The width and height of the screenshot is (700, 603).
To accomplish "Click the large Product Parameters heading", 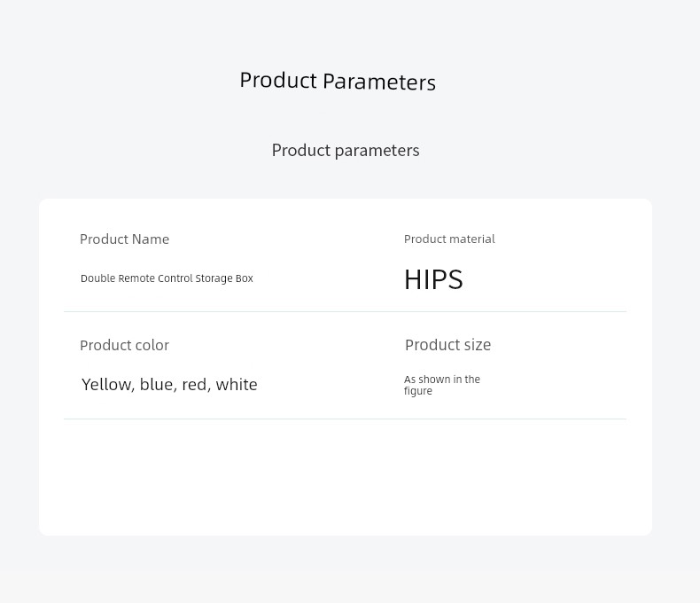I will coord(338,82).
